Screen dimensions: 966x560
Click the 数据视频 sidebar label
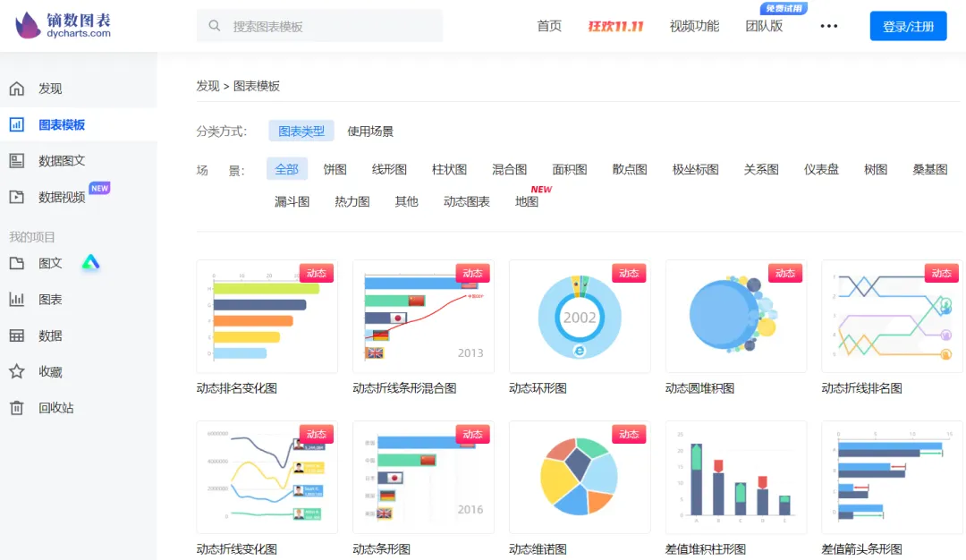pos(62,197)
